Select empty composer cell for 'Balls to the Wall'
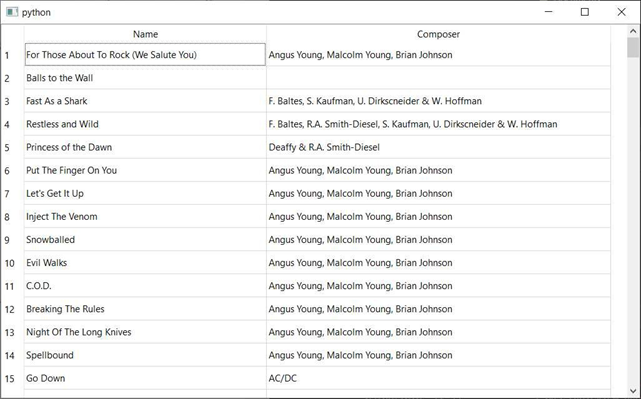The height and width of the screenshot is (399, 641). (438, 78)
